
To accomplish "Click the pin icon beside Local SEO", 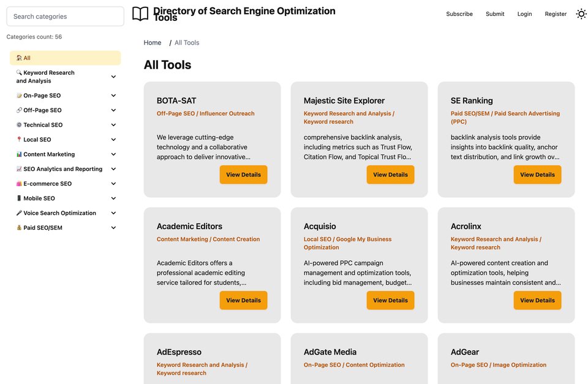I will pyautogui.click(x=19, y=139).
